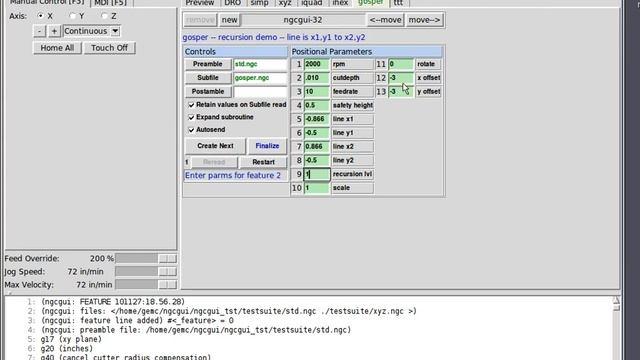
Task: Click the empty Postamble field
Action: click(x=260, y=91)
